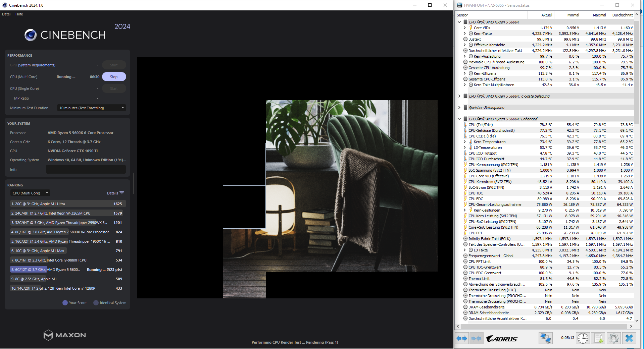This screenshot has width=644, height=349.
Task: Open HWiNFO sensor settings gear
Action: (x=614, y=338)
